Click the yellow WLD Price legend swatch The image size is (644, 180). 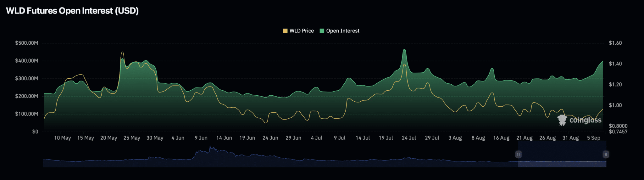(x=285, y=31)
